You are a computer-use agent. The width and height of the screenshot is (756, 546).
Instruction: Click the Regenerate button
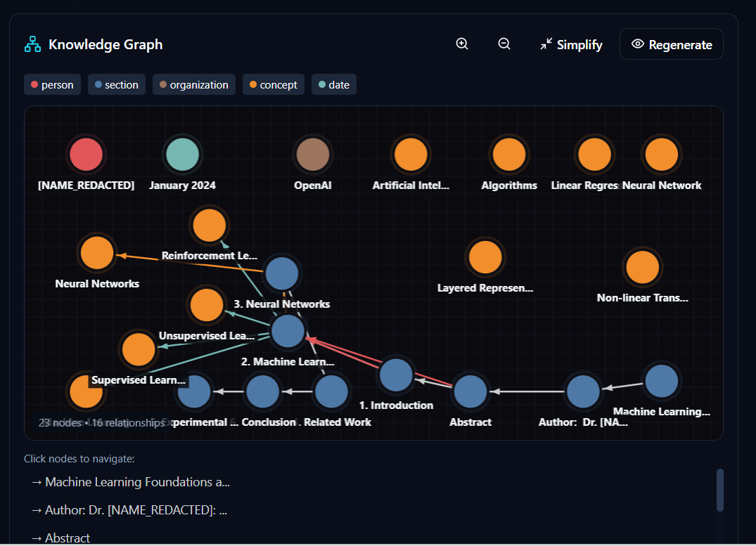tap(671, 44)
